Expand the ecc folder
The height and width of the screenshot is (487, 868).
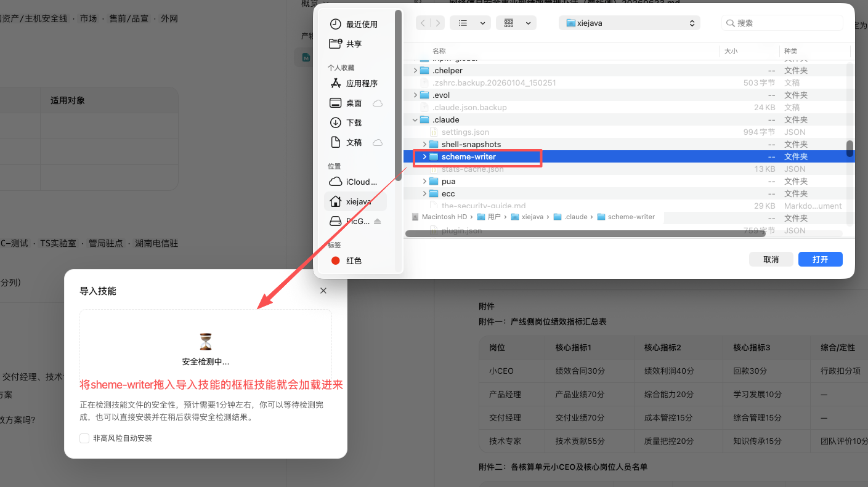[424, 194]
